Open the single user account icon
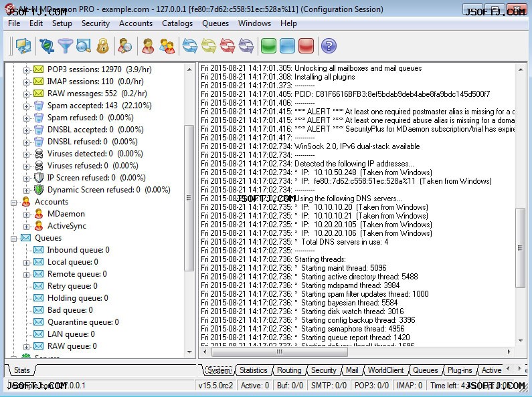The height and width of the screenshot is (397, 532). click(148, 46)
